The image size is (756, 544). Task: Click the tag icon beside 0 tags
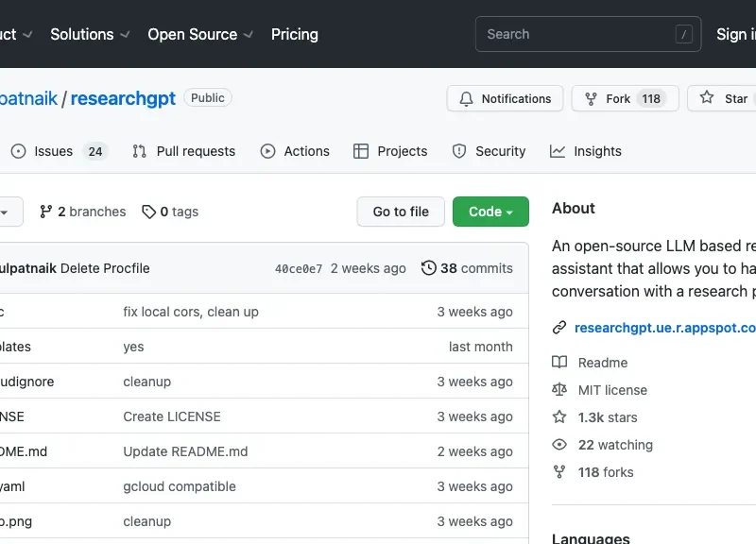click(x=148, y=212)
